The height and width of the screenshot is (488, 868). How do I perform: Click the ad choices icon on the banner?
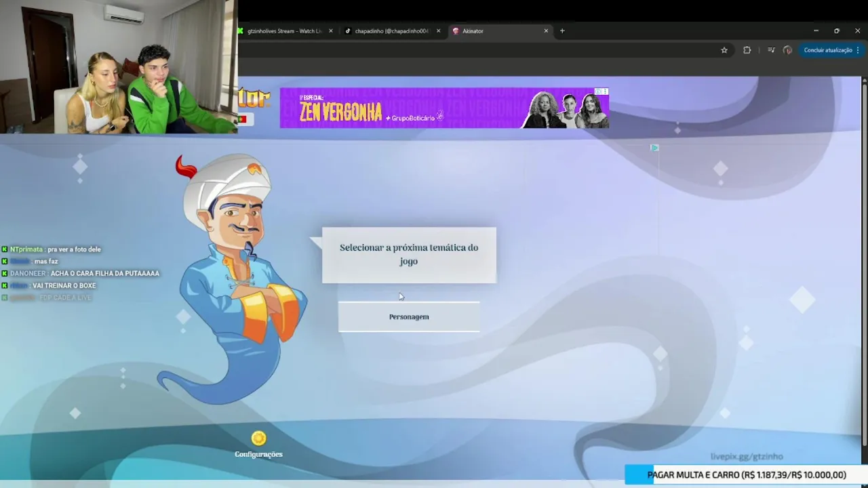(601, 91)
